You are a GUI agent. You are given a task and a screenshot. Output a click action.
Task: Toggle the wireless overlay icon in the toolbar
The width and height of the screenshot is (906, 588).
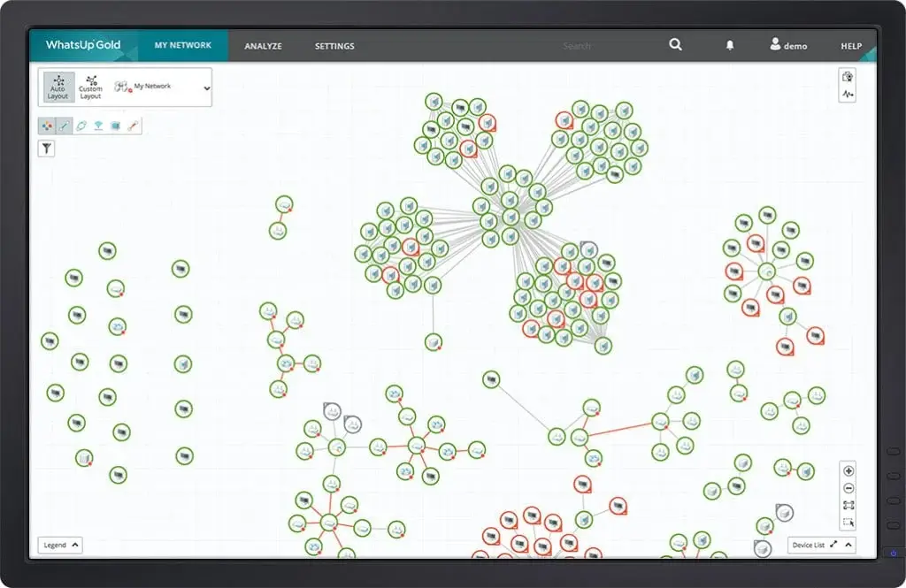pyautogui.click(x=96, y=126)
